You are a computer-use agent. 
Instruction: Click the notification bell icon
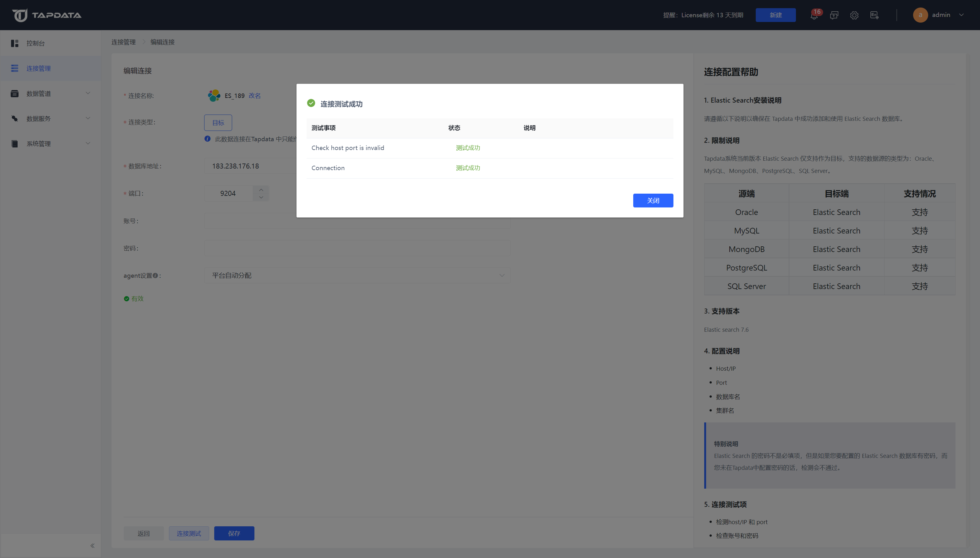814,15
